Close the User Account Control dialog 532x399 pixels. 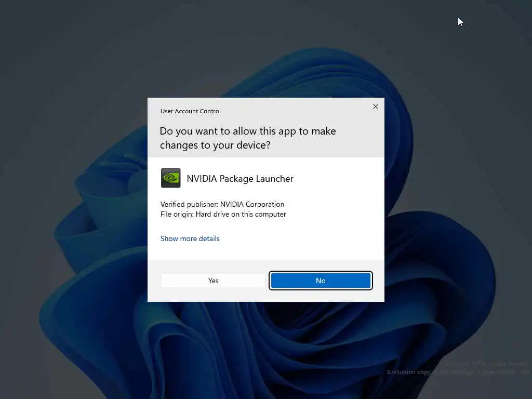coord(375,107)
